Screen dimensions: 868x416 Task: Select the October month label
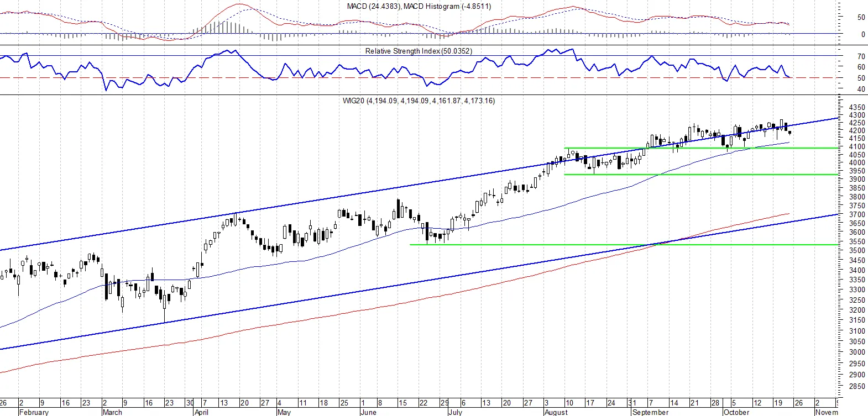tap(736, 412)
